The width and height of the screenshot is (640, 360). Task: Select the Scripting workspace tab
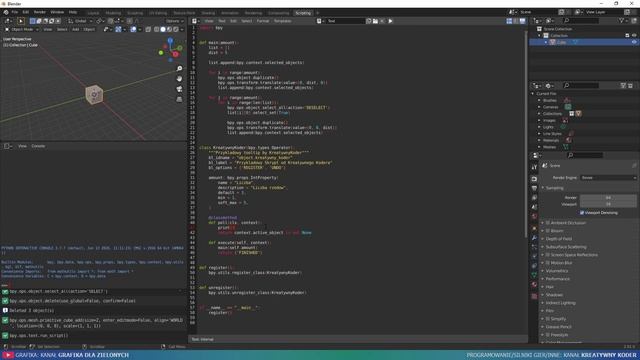pyautogui.click(x=303, y=13)
